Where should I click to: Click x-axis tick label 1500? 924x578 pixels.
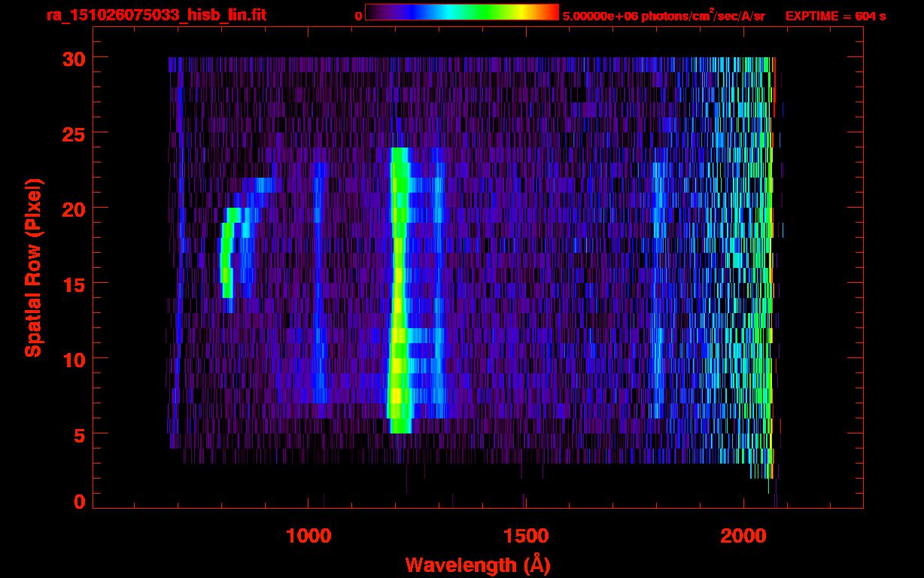point(525,536)
